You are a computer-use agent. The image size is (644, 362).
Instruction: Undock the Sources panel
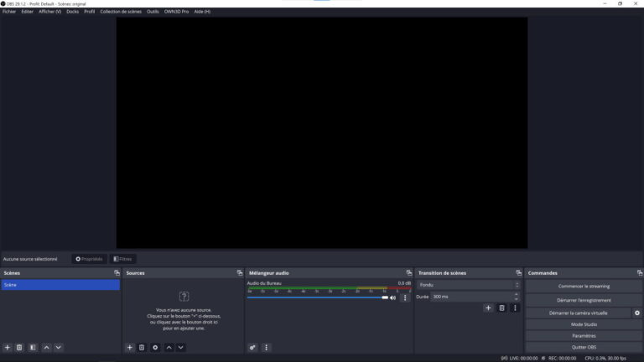[240, 273]
